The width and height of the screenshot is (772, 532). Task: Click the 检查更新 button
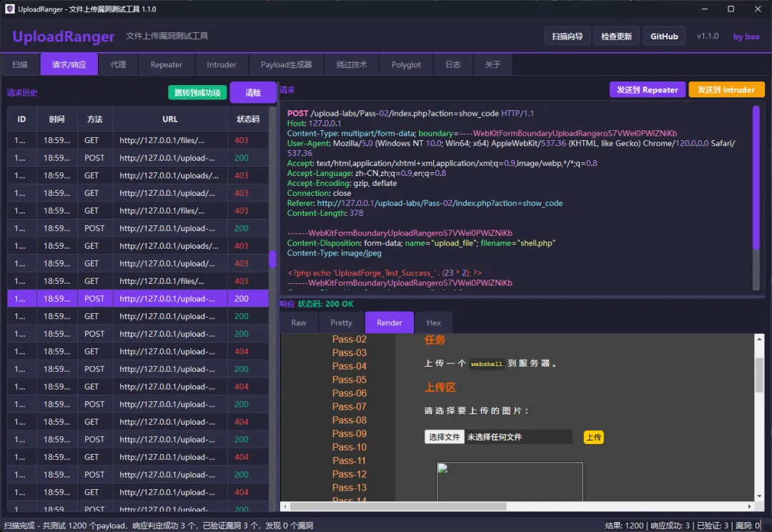616,36
